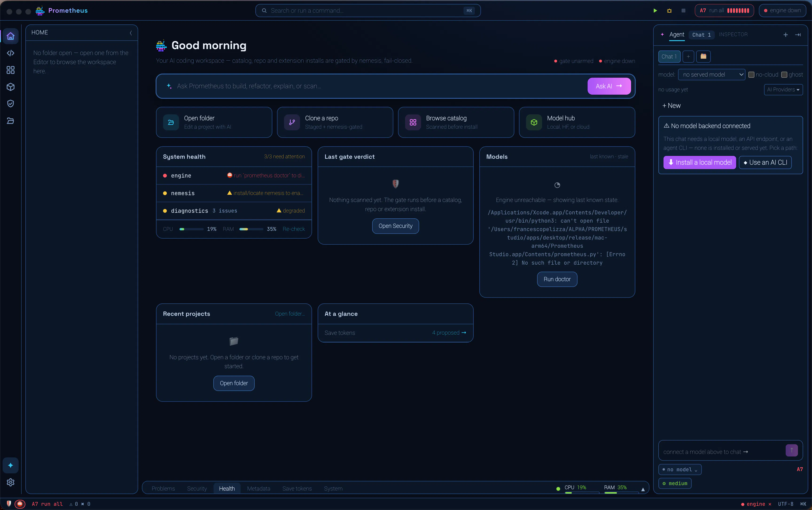Add a new agent panel with plus icon

tap(786, 35)
